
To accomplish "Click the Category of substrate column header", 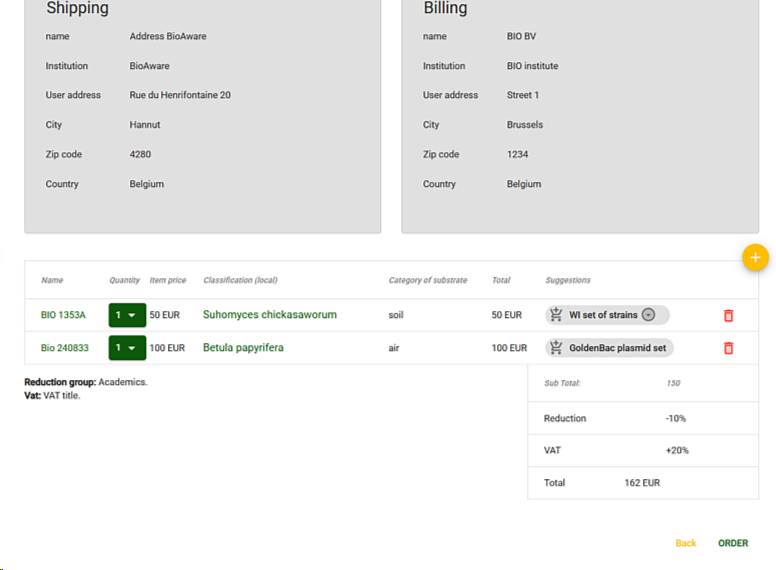I will [427, 280].
